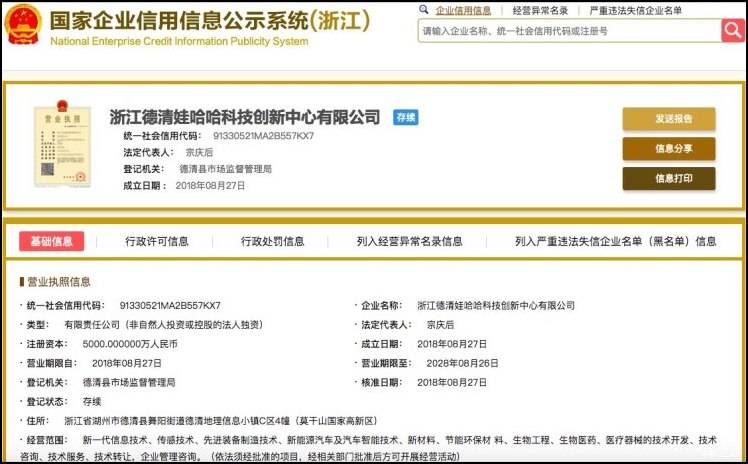Click the small magnifier icon beside 企业信用信息
Viewport: 748px width, 464px height.
pos(424,10)
